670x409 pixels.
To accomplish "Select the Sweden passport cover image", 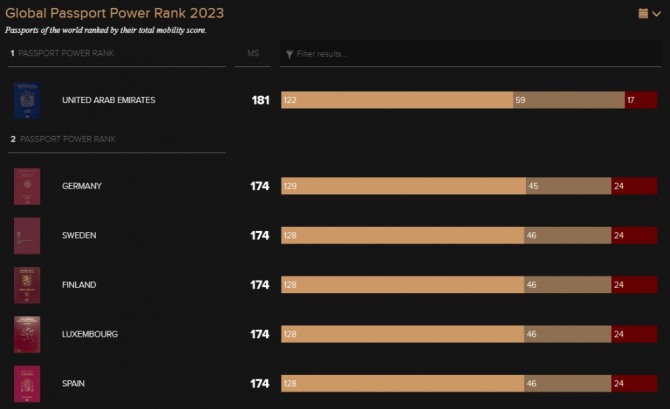I will (x=27, y=236).
